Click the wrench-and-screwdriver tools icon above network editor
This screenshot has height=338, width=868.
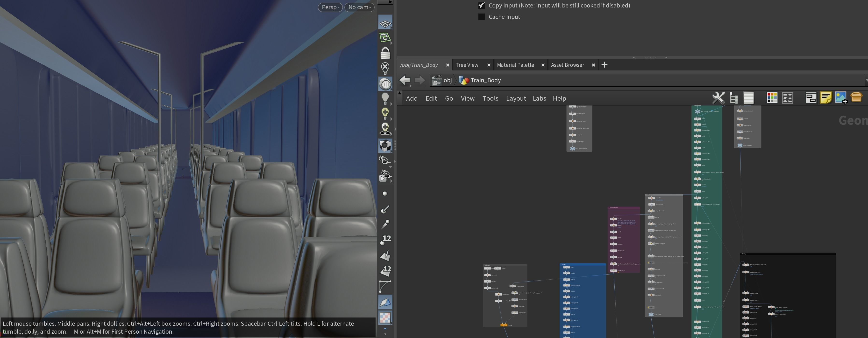click(719, 98)
